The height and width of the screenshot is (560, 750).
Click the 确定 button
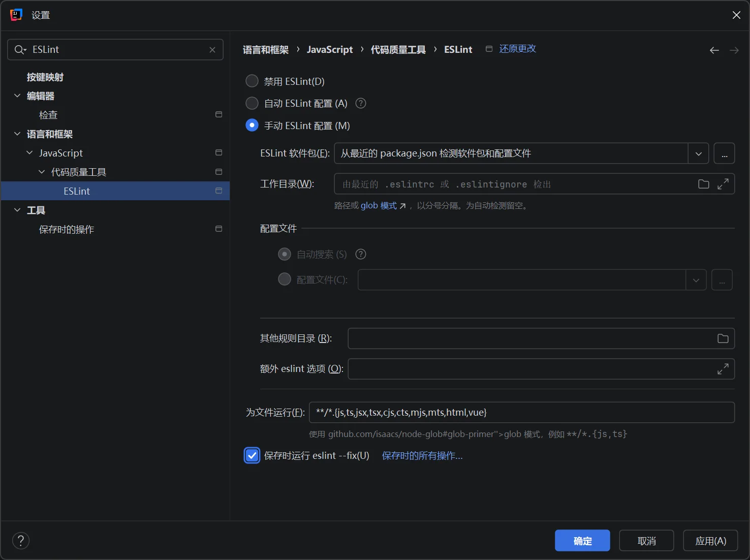pos(582,541)
